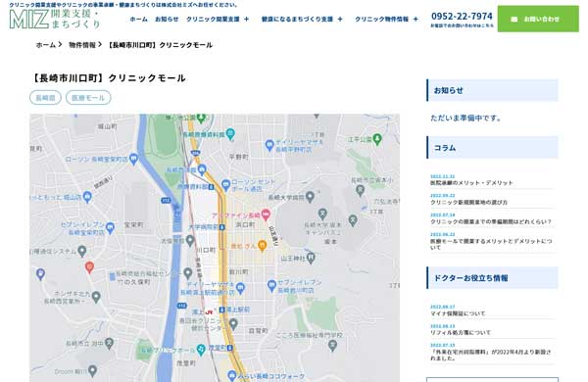
Task: Open the 健康になるまちづくり支援 menu item
Action: 297,20
